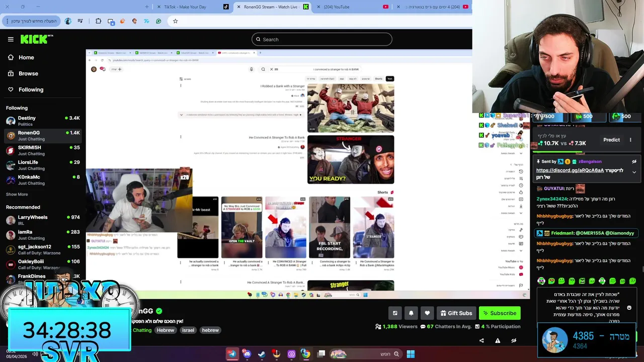644x362 pixels.
Task: Open K0nkaMc channel in Following list
Action: tap(43, 179)
